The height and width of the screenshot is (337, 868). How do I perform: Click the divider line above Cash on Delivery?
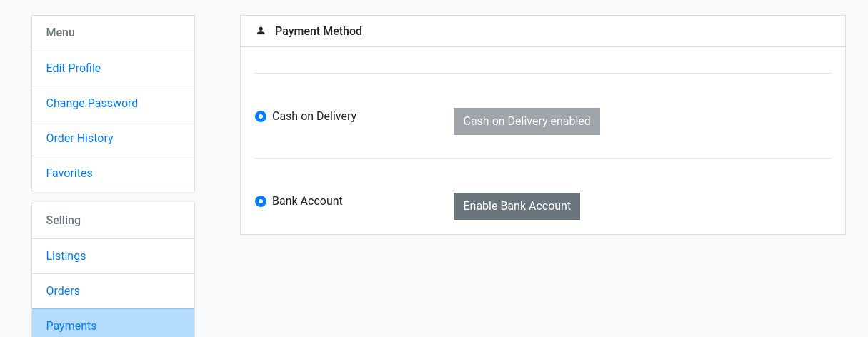[x=543, y=73]
